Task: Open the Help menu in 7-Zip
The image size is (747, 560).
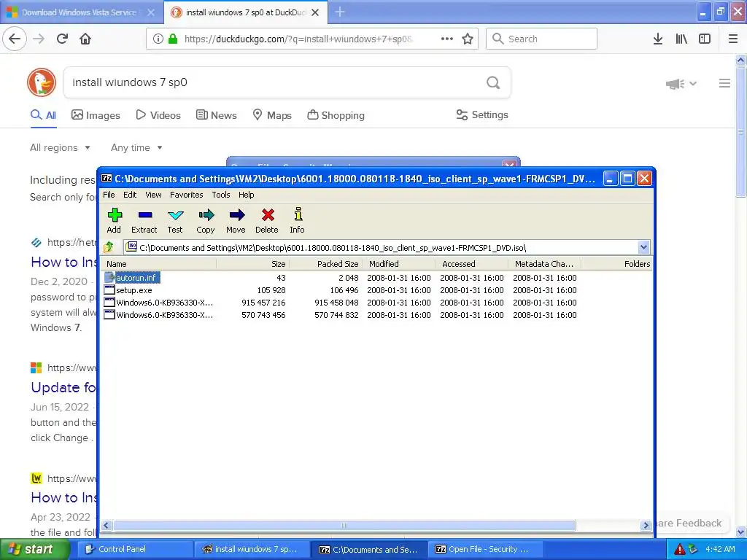Action: [247, 195]
